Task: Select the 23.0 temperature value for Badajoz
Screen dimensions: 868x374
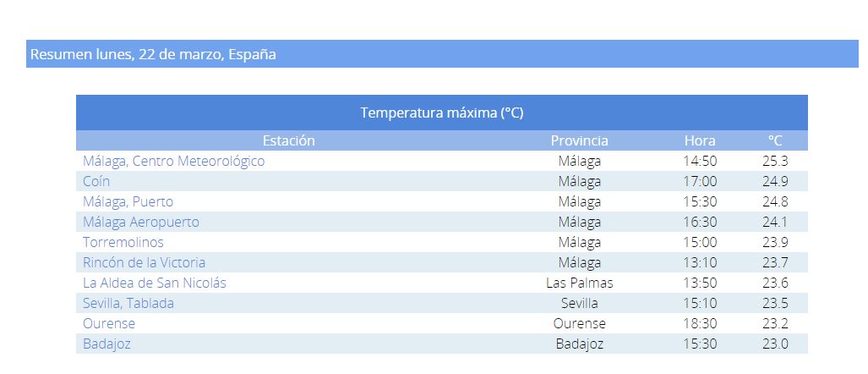Action: click(x=775, y=344)
